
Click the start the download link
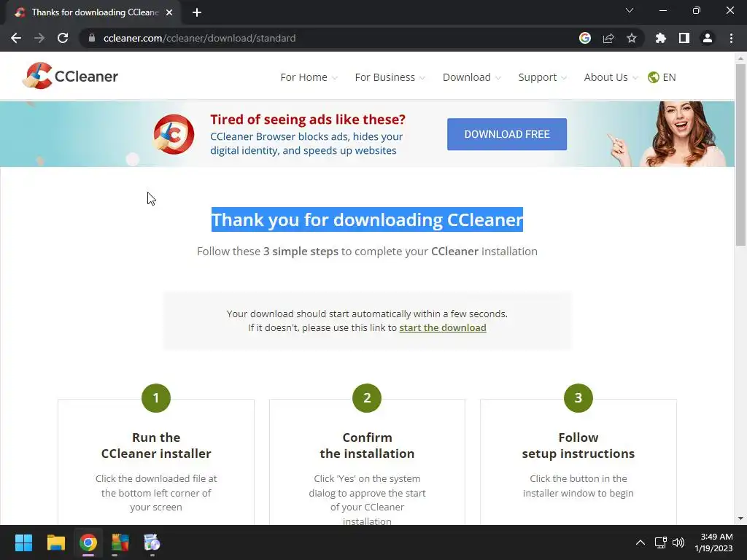pos(443,327)
